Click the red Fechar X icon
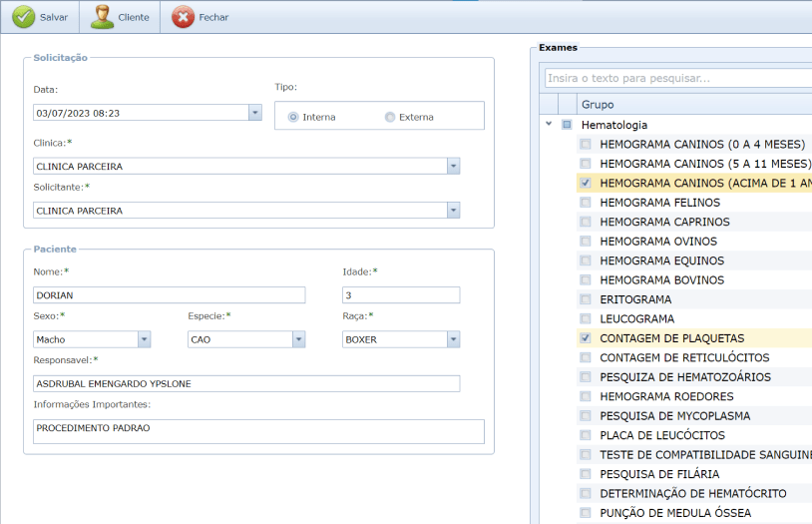The height and width of the screenshot is (524, 812). 184,17
